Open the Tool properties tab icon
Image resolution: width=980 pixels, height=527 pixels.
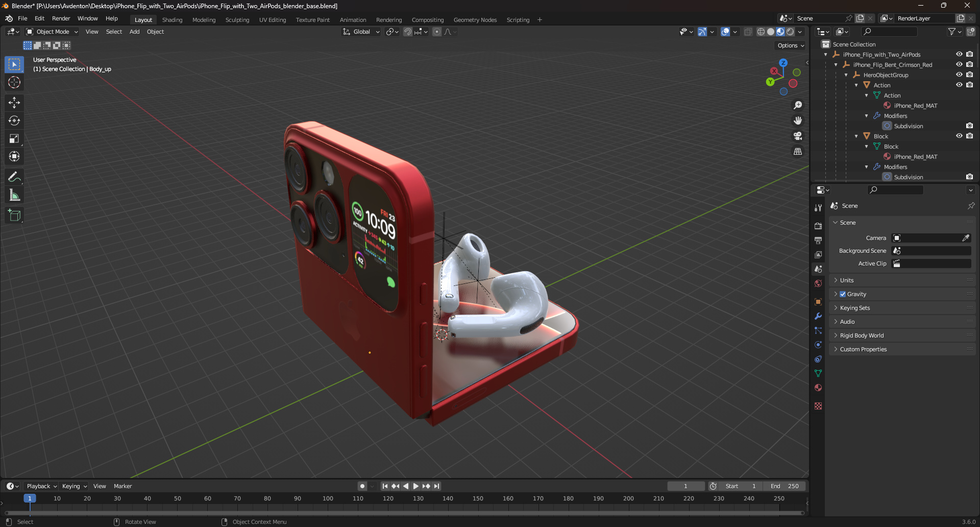[x=818, y=208]
